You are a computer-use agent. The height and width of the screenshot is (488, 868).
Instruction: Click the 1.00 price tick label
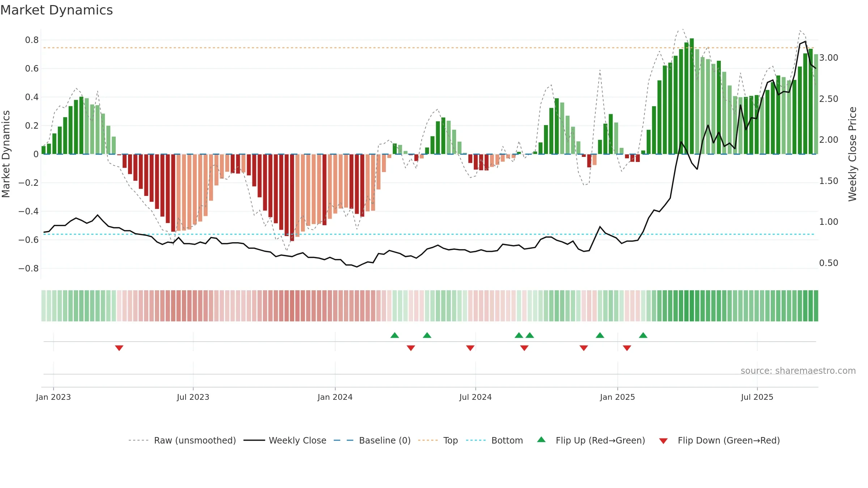pyautogui.click(x=829, y=222)
